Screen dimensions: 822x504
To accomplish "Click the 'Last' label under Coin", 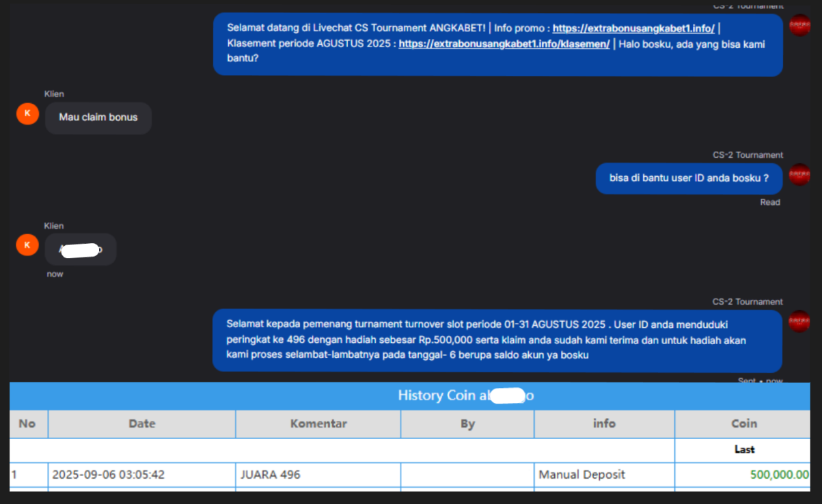I will point(744,449).
